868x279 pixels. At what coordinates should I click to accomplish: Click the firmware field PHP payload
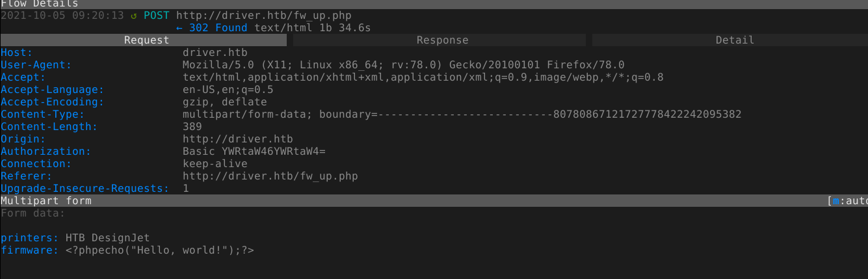tap(159, 250)
